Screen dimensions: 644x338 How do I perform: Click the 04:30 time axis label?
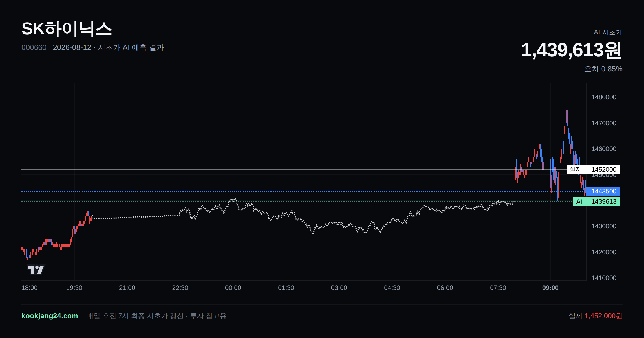pyautogui.click(x=392, y=288)
